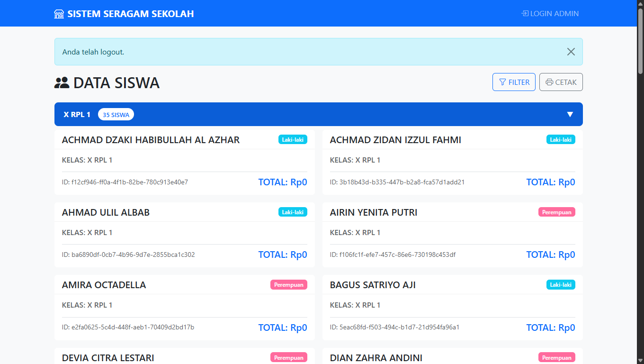Screen dimensions: 644x364
Task: Select student AIRIN YENITA PUTRI
Action: click(374, 212)
